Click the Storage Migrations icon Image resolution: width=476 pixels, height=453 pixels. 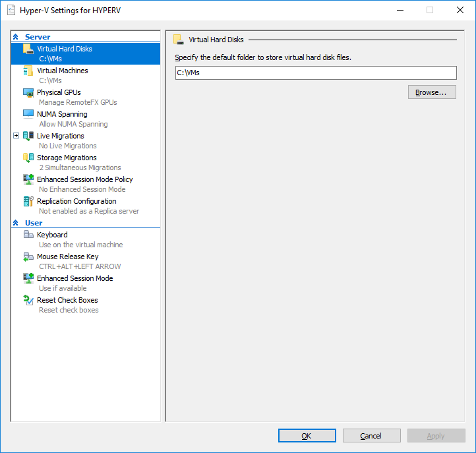pos(28,158)
